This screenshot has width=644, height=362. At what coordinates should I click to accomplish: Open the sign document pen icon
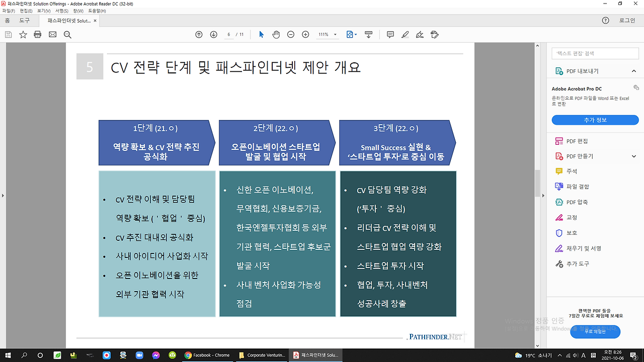coord(420,35)
